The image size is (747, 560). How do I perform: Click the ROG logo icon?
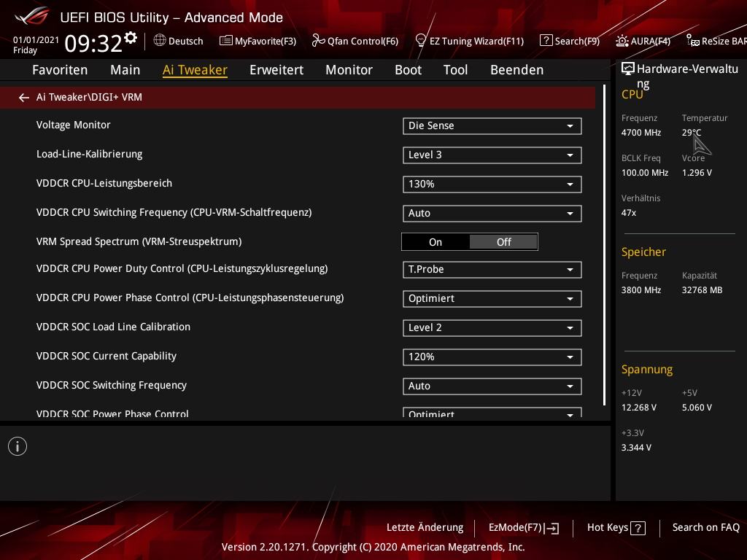(x=32, y=17)
